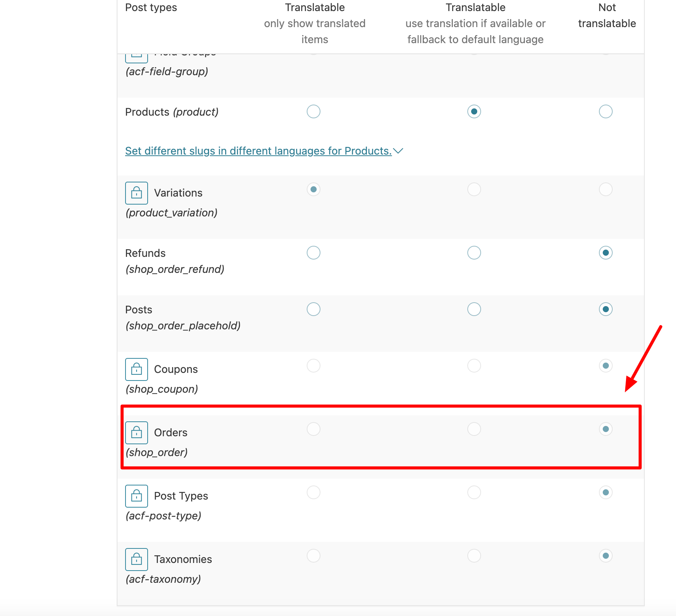Set shop_order_placehold Posts to only show translated
Viewport: 676px width, 616px height.
point(314,309)
